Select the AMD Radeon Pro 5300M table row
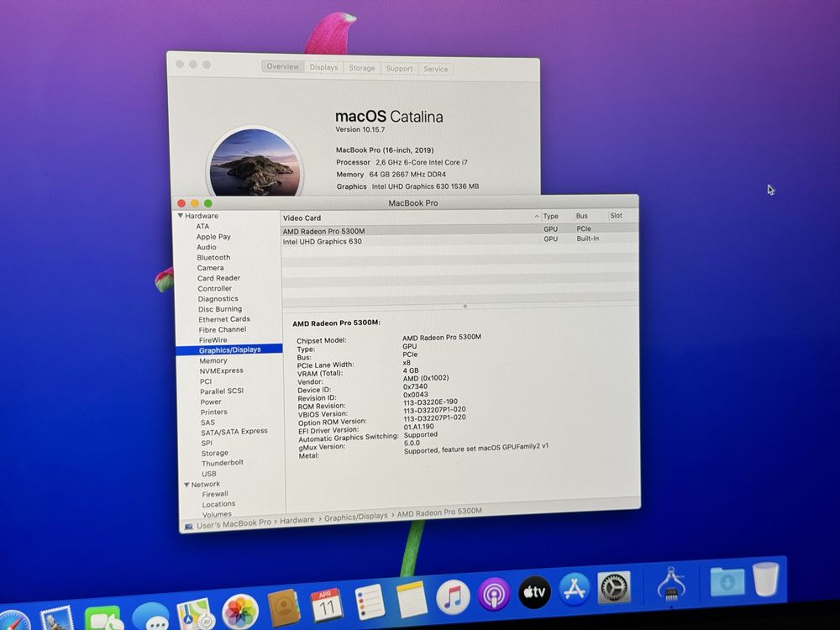The width and height of the screenshot is (840, 630). 459,230
